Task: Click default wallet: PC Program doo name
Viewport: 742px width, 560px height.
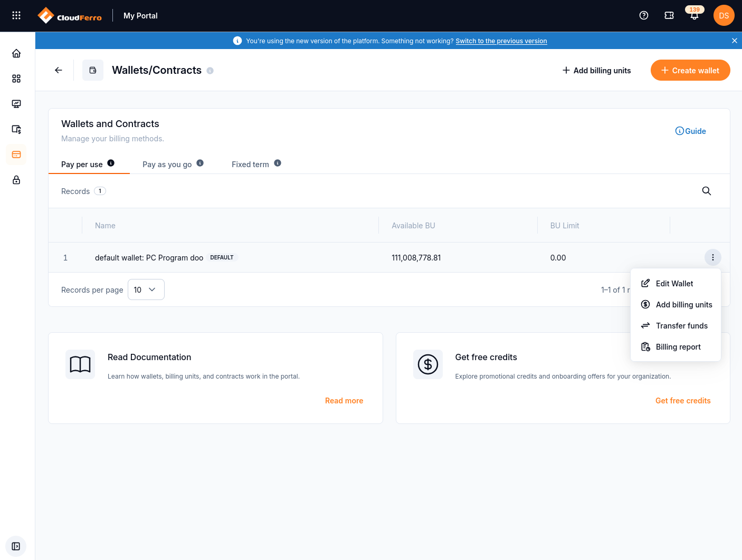Action: (149, 258)
